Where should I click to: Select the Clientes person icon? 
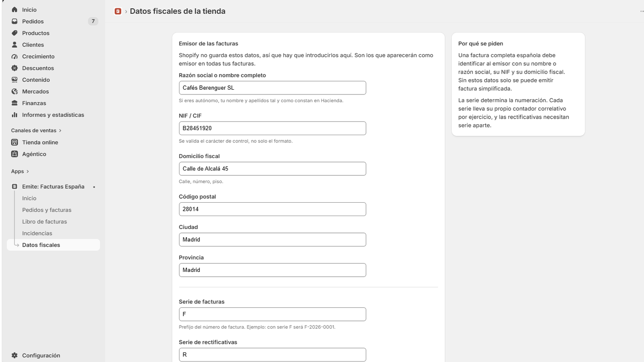pyautogui.click(x=14, y=45)
